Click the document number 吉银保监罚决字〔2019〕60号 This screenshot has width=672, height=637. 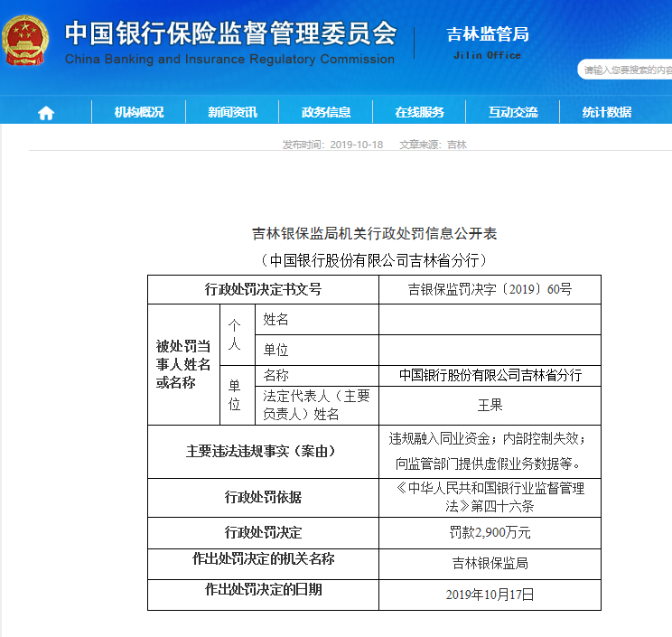click(x=490, y=290)
